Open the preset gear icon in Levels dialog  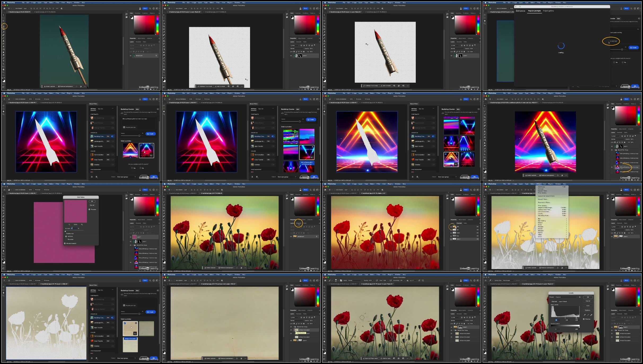(x=580, y=297)
